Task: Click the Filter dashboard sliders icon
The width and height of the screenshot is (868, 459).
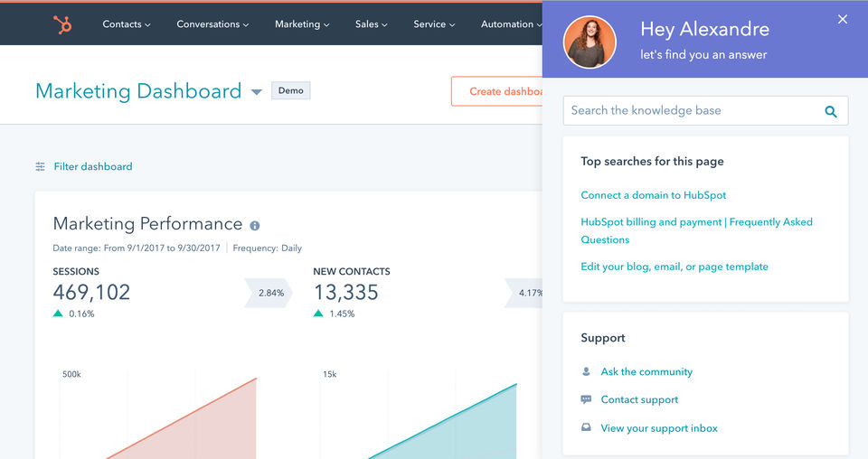Action: pos(40,166)
